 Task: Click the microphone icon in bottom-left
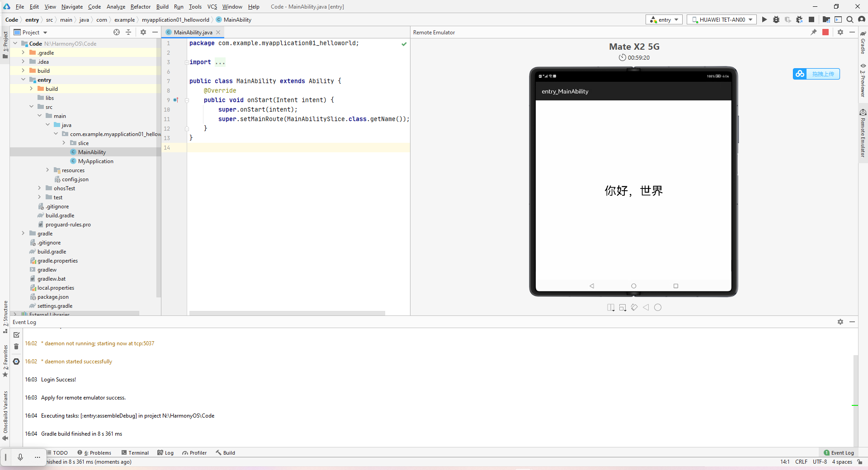20,457
